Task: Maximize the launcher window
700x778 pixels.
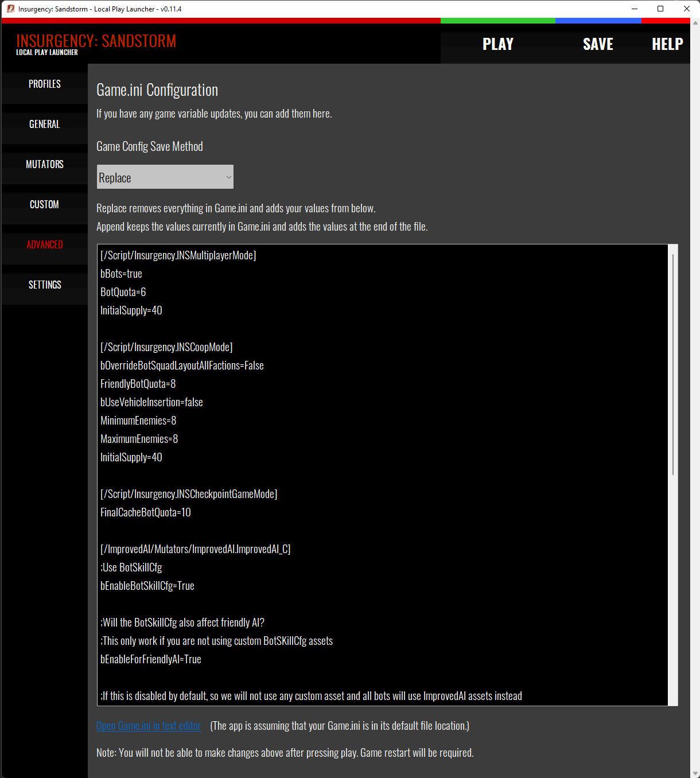Action: pyautogui.click(x=660, y=9)
